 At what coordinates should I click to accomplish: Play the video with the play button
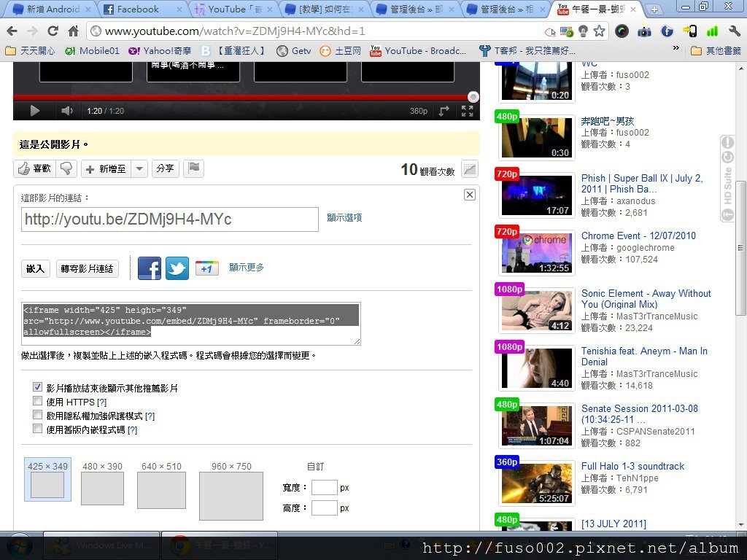click(34, 111)
